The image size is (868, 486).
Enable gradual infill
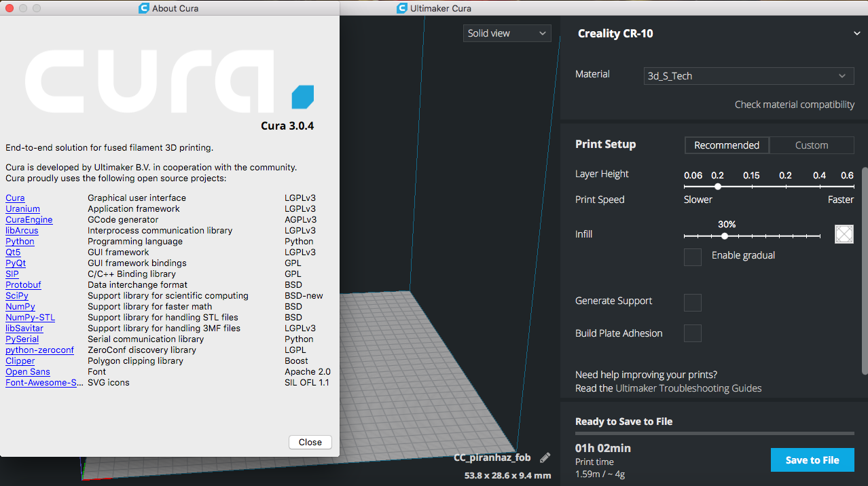point(692,257)
